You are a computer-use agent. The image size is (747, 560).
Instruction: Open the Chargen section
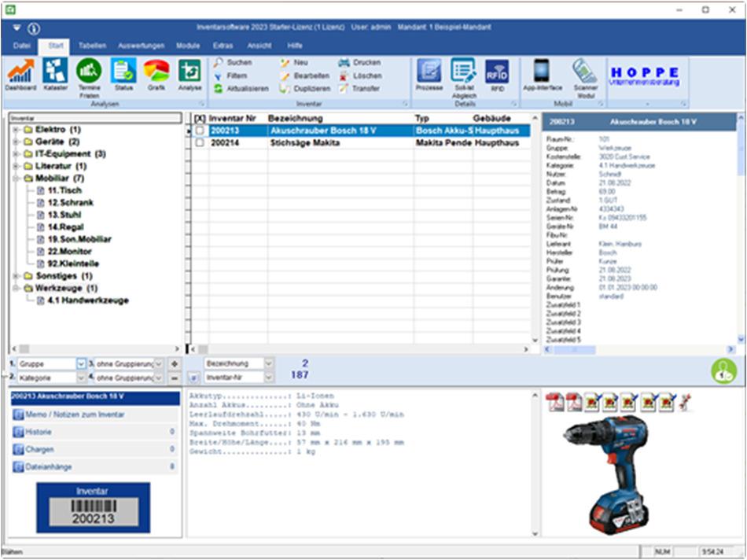(x=95, y=449)
